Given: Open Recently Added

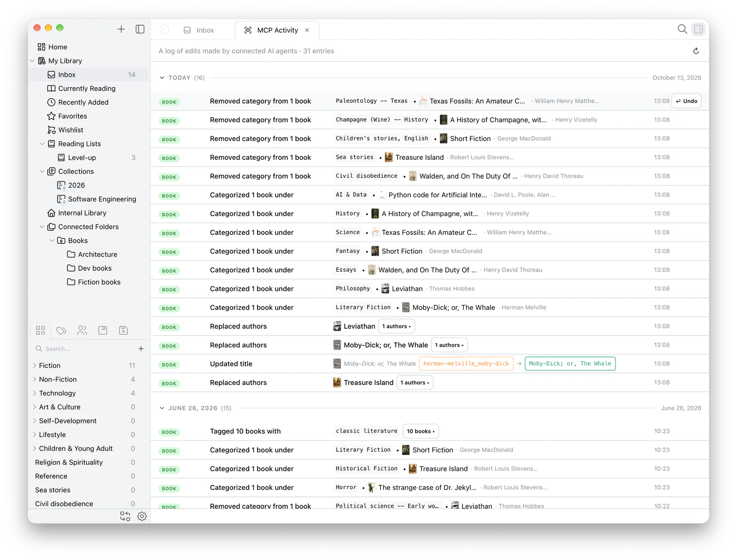Looking at the screenshot, I should pos(78,102).
